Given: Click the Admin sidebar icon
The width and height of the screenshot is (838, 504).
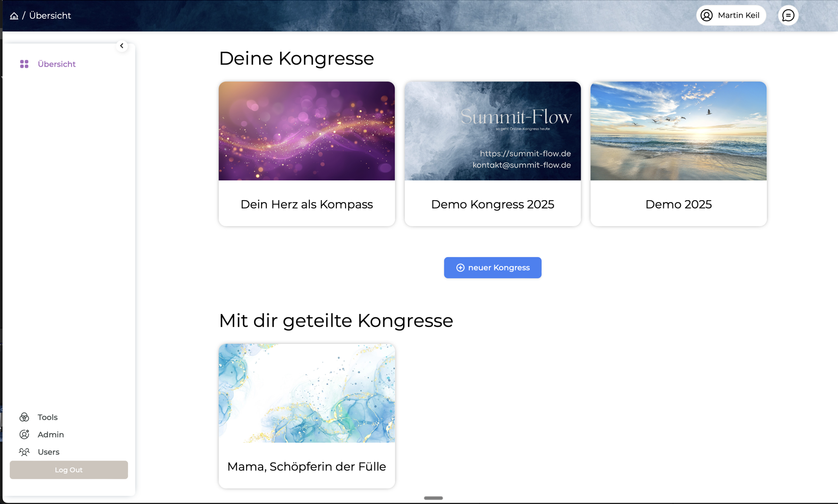Looking at the screenshot, I should click(x=24, y=435).
